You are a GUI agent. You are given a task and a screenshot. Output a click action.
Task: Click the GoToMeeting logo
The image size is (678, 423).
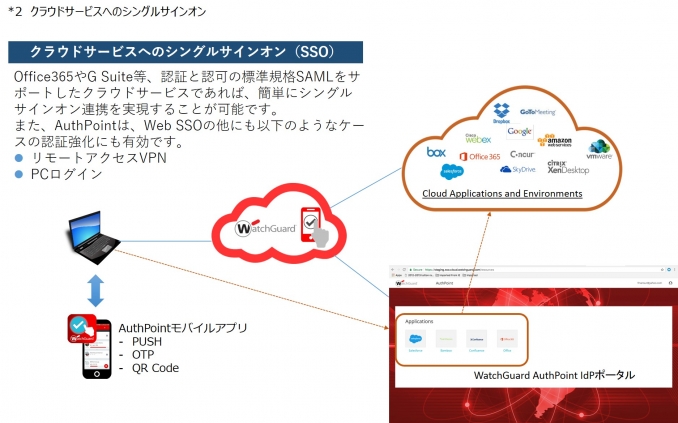[537, 112]
